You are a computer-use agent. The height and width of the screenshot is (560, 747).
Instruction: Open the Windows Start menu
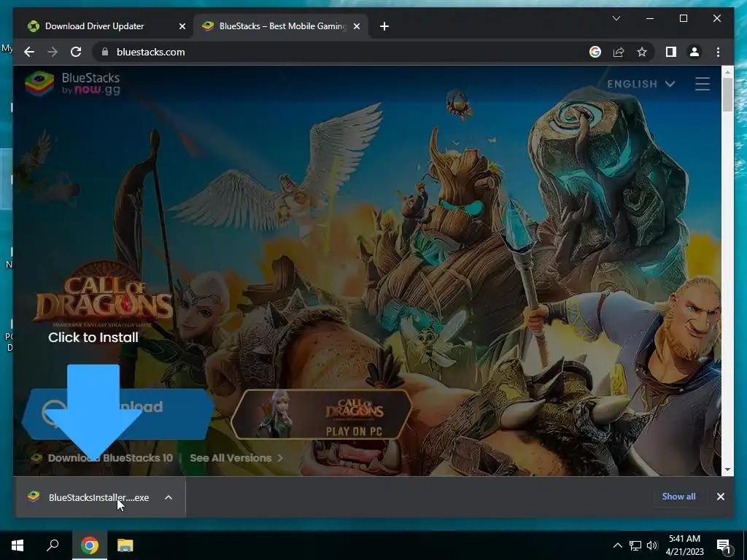click(18, 545)
